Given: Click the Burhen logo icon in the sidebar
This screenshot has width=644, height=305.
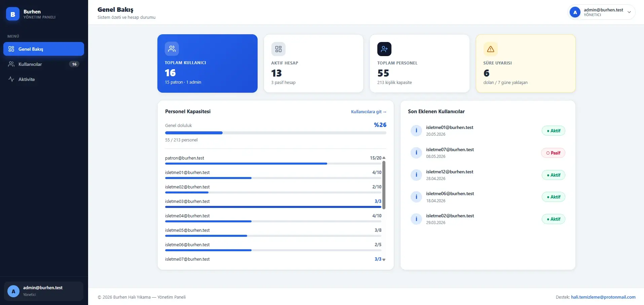Looking at the screenshot, I should pos(13,14).
